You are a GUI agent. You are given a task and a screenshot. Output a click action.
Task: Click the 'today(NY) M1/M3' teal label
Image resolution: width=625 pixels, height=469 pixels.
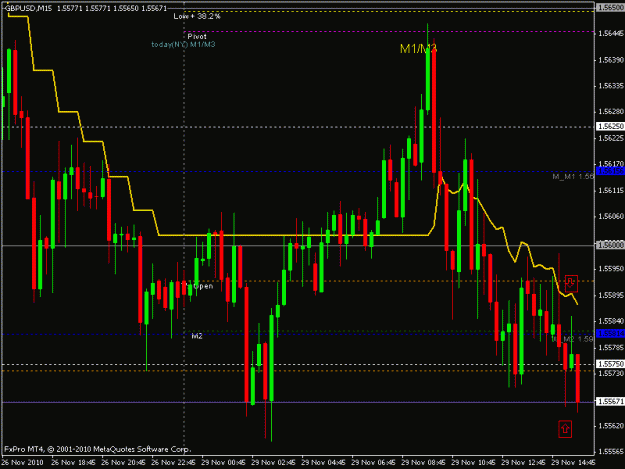tap(183, 44)
